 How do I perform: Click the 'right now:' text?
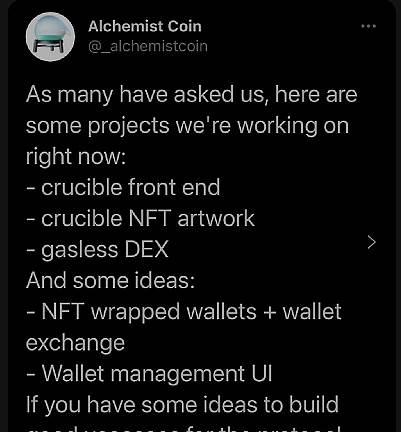[76, 157]
